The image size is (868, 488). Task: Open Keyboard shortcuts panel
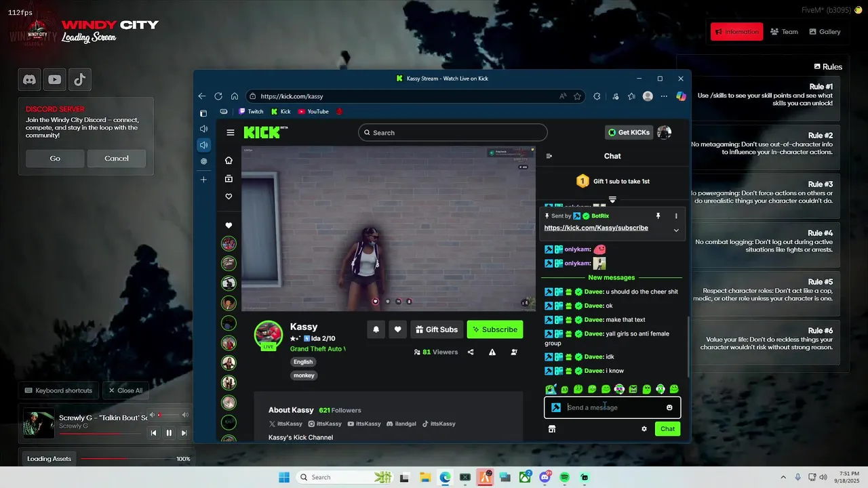coord(58,390)
